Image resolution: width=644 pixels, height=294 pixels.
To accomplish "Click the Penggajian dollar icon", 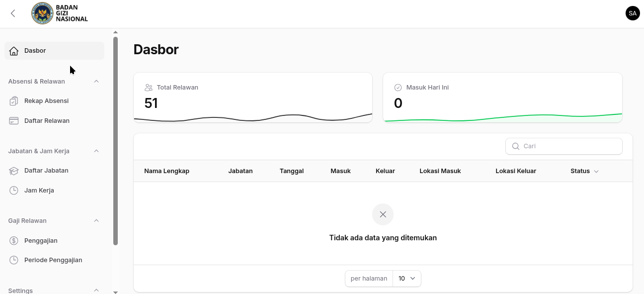I will pyautogui.click(x=14, y=241).
